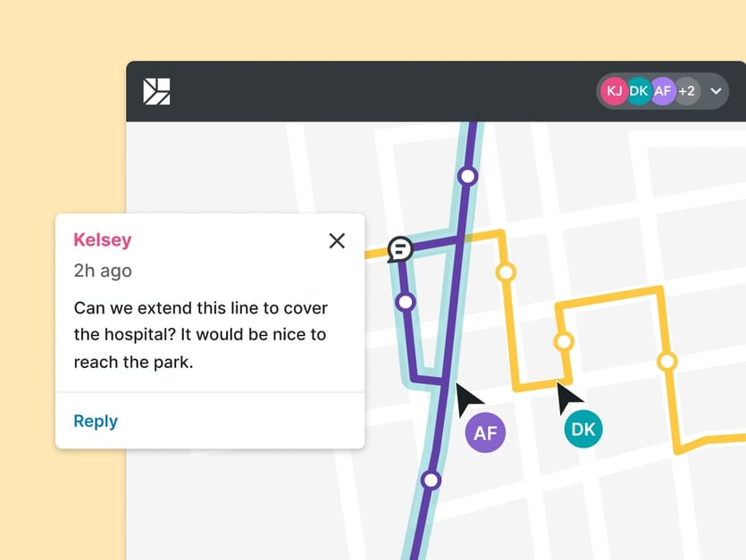Click the yellow stop above DK cursor
746x560 pixels.
(564, 341)
